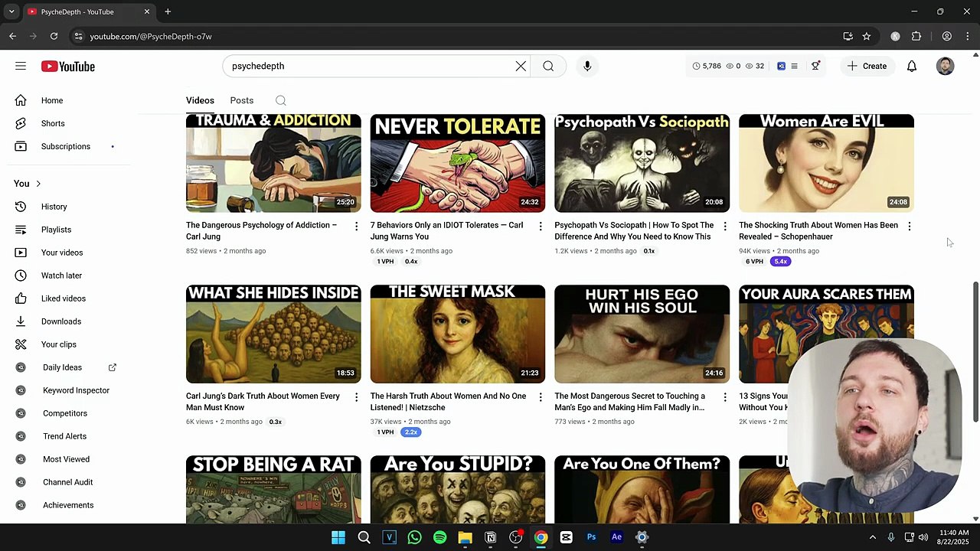
Task: Open the vidIQ trophy achievements icon
Action: coord(815,66)
